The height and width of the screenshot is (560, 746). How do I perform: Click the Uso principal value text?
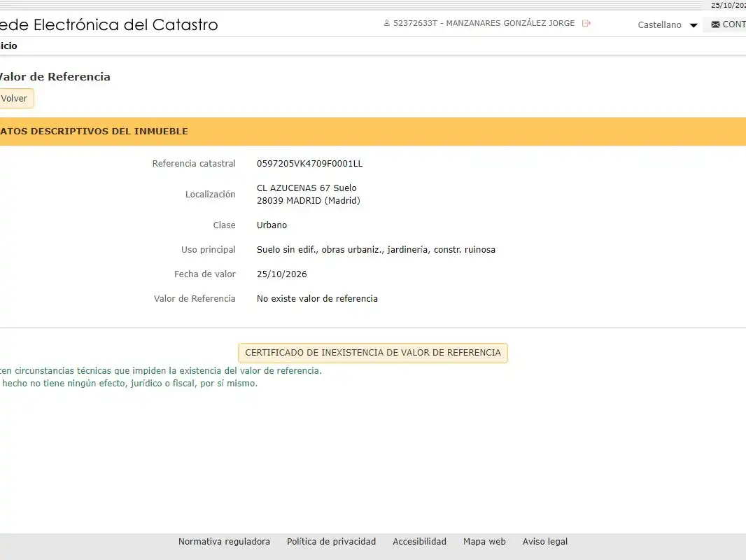coord(376,250)
